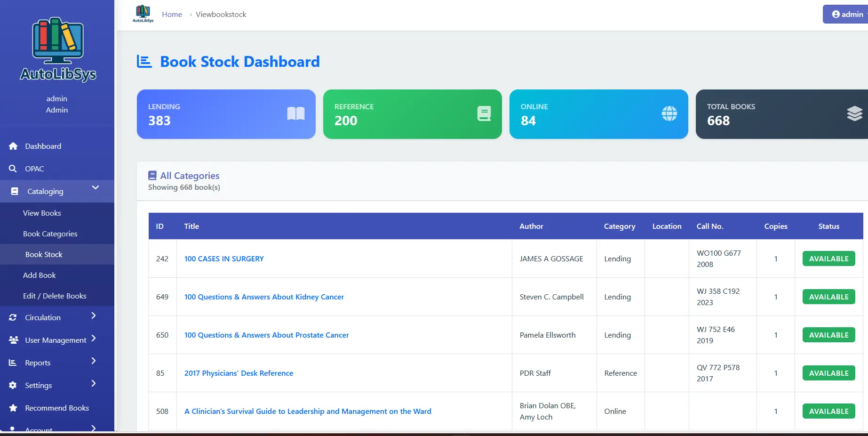Viewport: 868px width, 436px height.
Task: Click the Dashboard home icon
Action: tap(13, 146)
